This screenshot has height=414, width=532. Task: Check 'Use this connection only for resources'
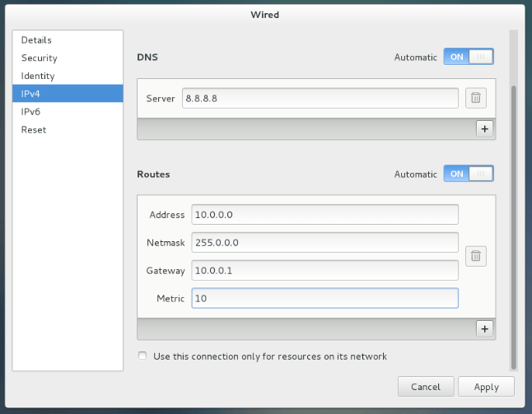(142, 356)
